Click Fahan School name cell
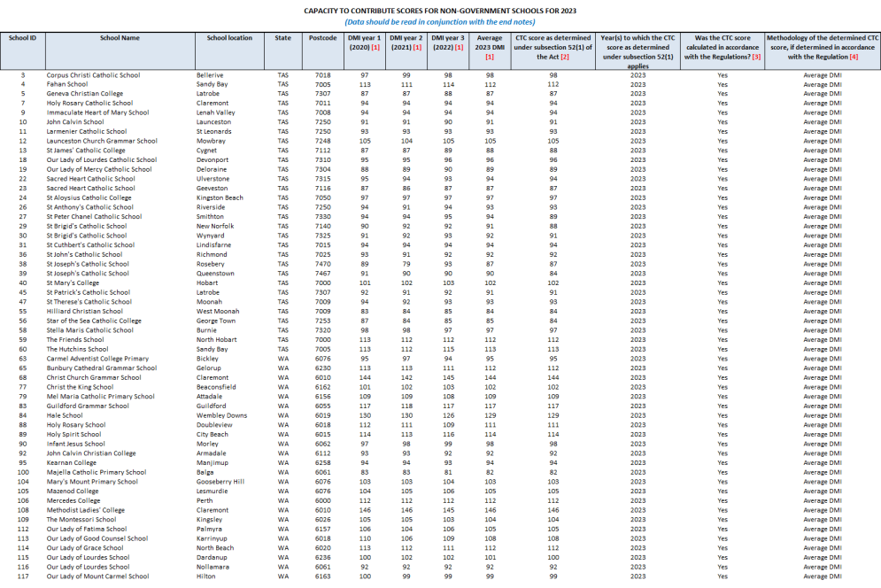Screen dimensions: 881x588 click(67, 84)
